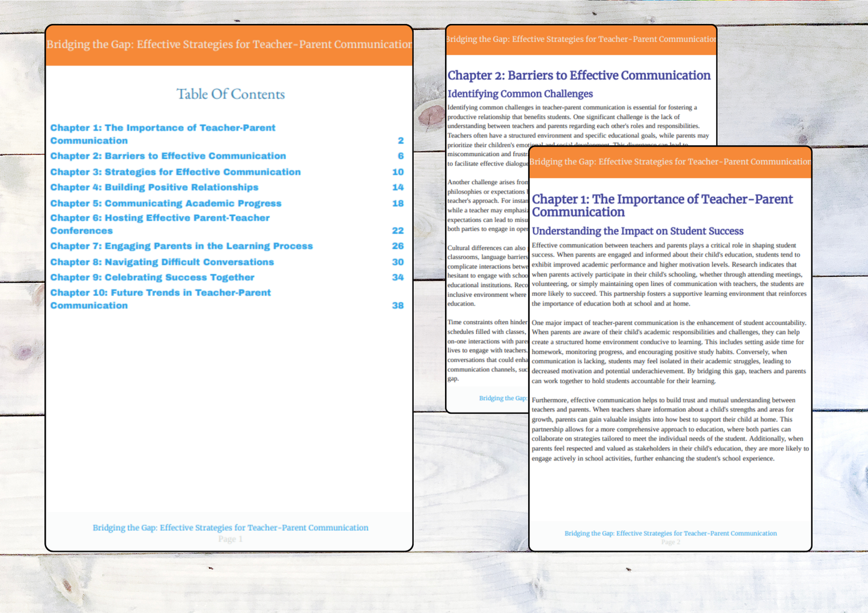The height and width of the screenshot is (613, 868).
Task: Click footer book title on Chapter 1 page
Action: point(670,533)
